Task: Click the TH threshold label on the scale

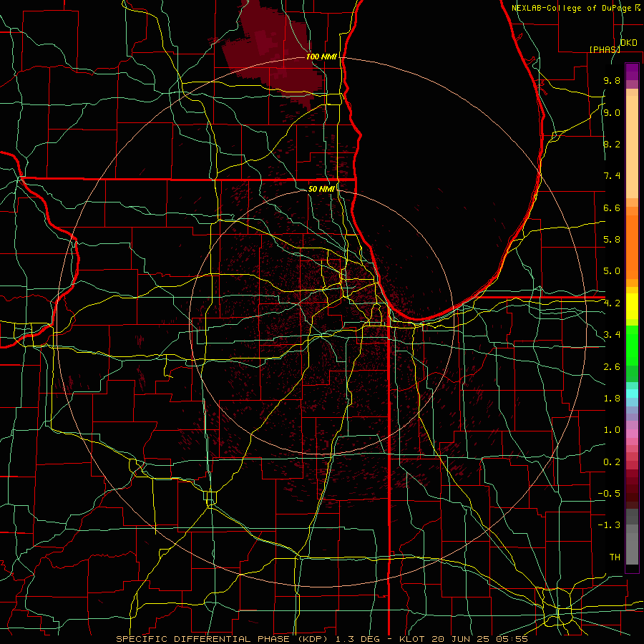Action: (615, 557)
